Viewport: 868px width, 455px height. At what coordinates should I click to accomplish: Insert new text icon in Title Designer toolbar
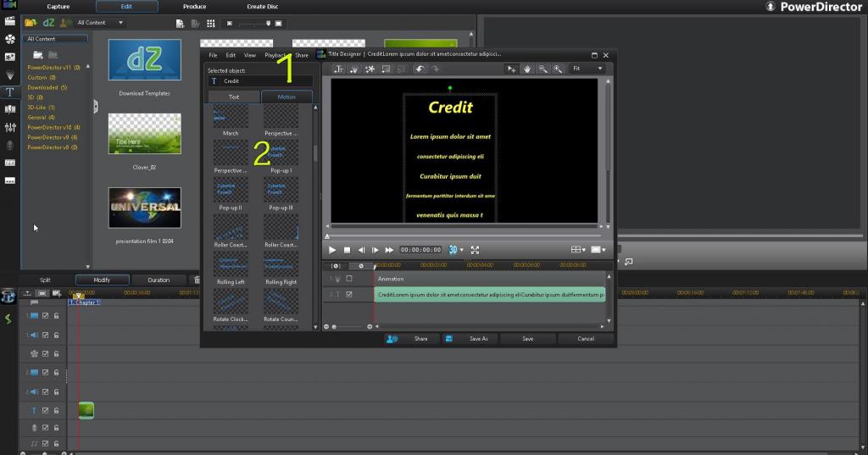pyautogui.click(x=338, y=69)
